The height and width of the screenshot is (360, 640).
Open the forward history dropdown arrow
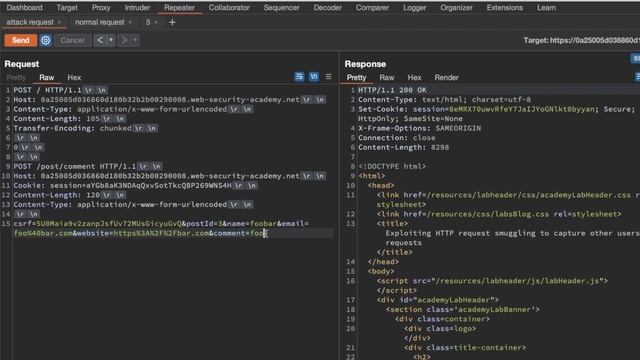(135, 40)
